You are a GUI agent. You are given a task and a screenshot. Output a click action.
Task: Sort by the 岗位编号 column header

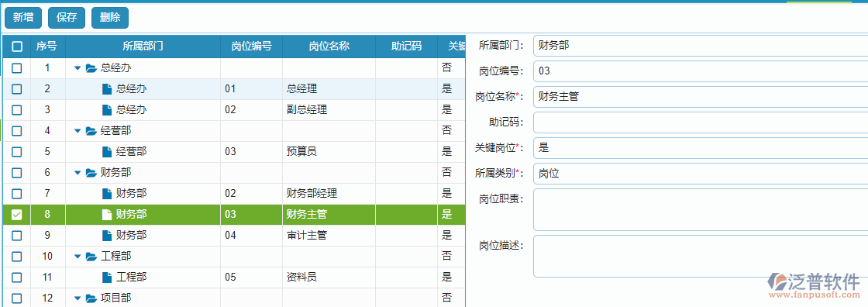click(251, 47)
